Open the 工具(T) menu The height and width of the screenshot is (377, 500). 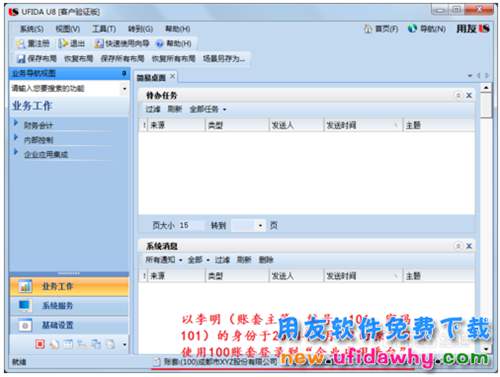click(x=104, y=29)
